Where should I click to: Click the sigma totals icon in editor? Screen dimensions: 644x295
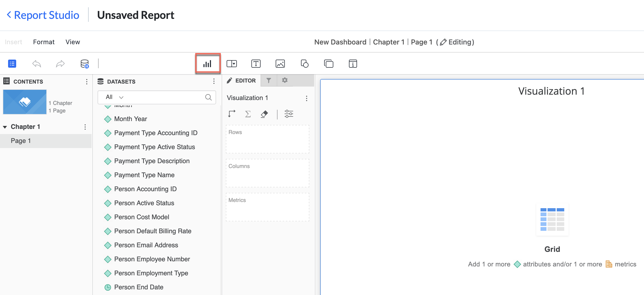coord(248,114)
